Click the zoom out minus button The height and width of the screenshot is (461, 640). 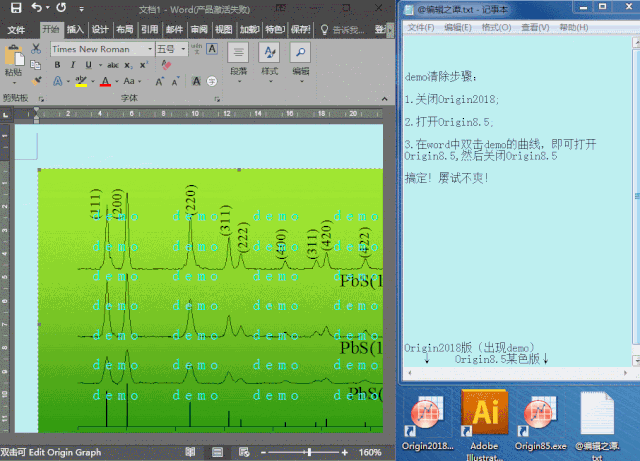263,452
